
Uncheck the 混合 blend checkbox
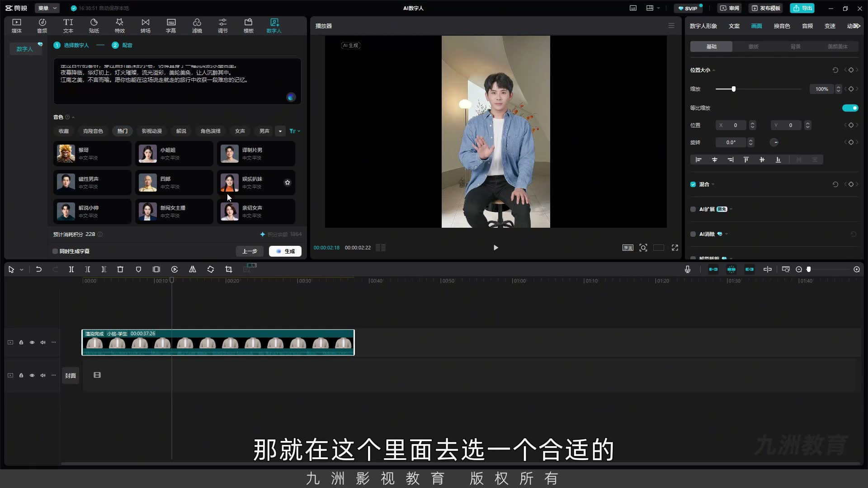click(x=693, y=184)
